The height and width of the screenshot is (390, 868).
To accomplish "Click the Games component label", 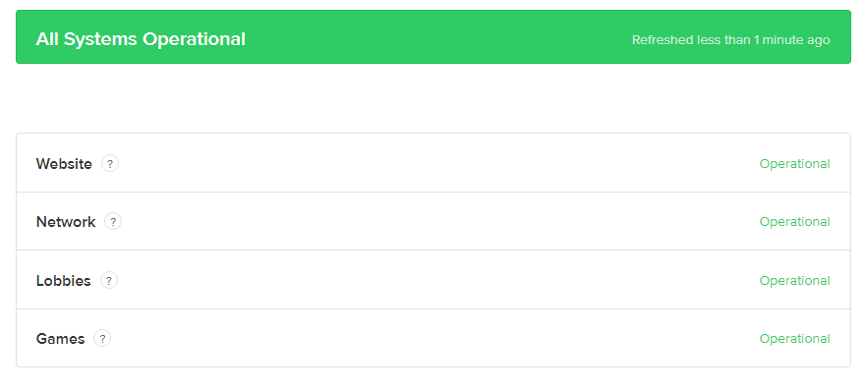I will click(x=60, y=339).
